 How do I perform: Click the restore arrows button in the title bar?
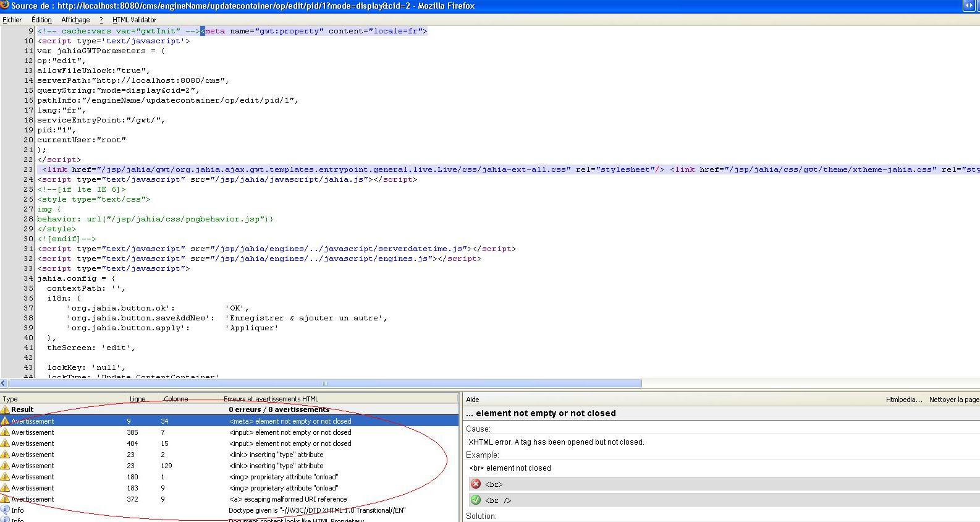pos(968,6)
